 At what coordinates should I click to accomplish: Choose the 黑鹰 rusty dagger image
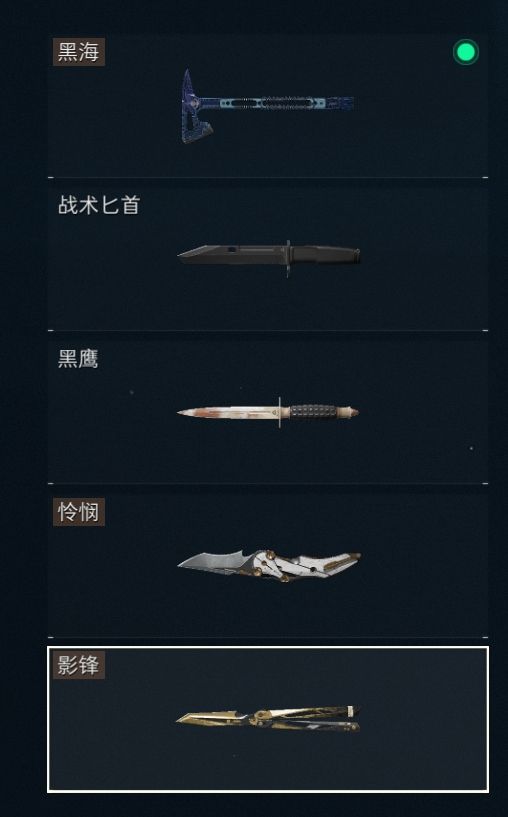268,412
